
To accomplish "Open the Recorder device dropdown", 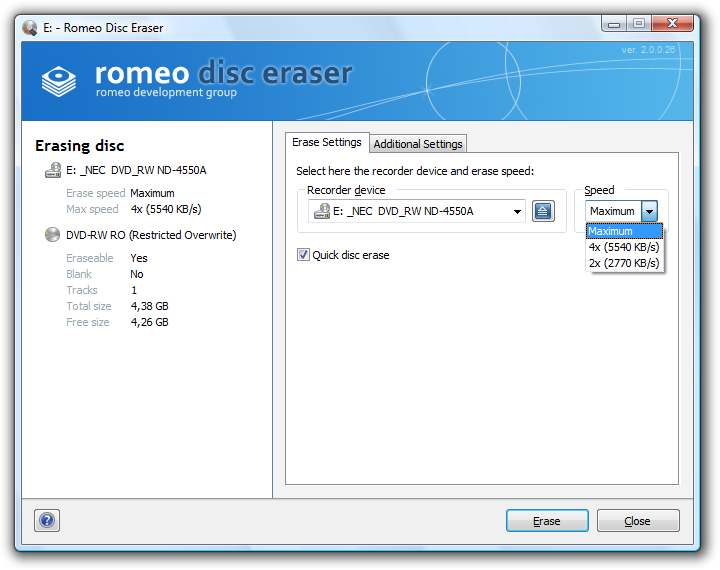I will 416,211.
